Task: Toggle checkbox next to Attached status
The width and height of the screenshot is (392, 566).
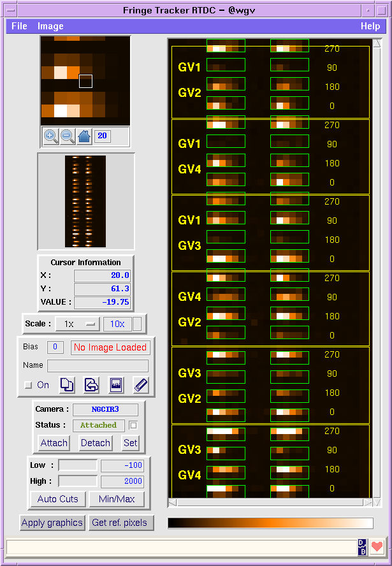Action: tap(133, 425)
